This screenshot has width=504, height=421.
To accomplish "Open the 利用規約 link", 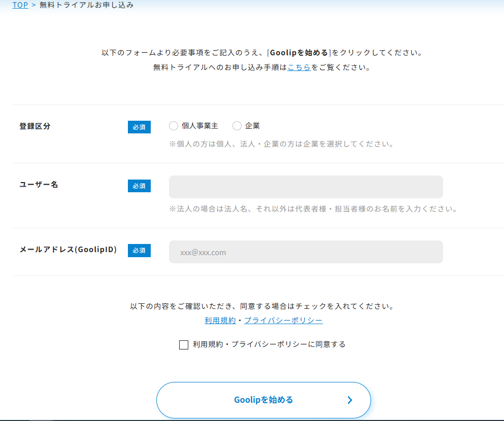I will [220, 321].
